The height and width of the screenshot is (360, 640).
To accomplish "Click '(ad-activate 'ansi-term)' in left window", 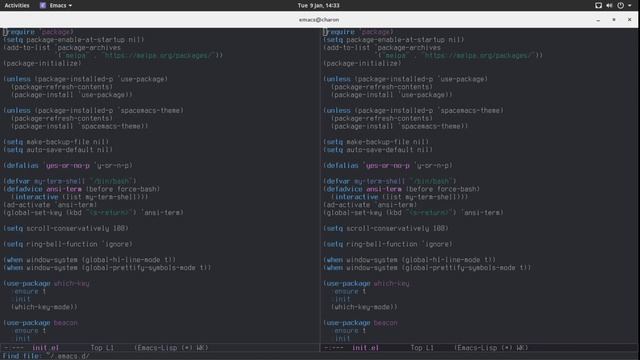I will click(50, 205).
